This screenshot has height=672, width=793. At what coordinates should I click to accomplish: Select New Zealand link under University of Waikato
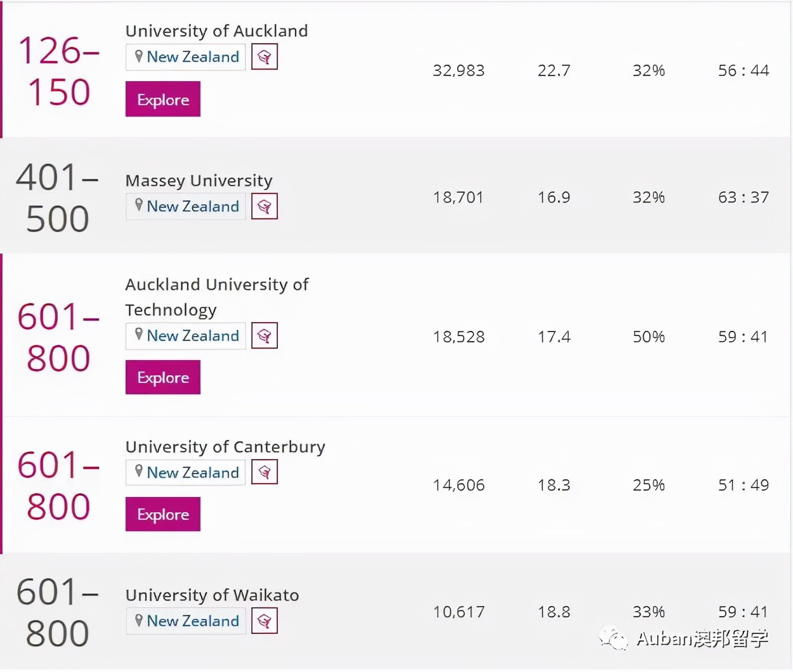193,621
